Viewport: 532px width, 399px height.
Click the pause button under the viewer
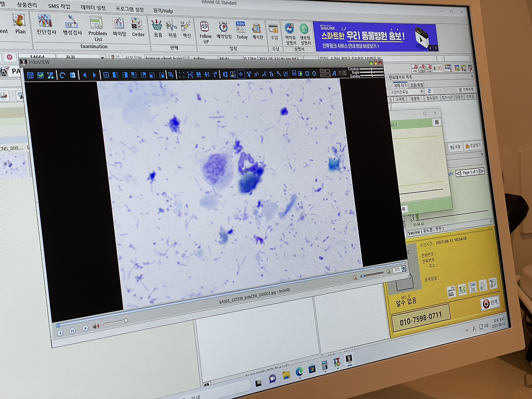pyautogui.click(x=72, y=331)
